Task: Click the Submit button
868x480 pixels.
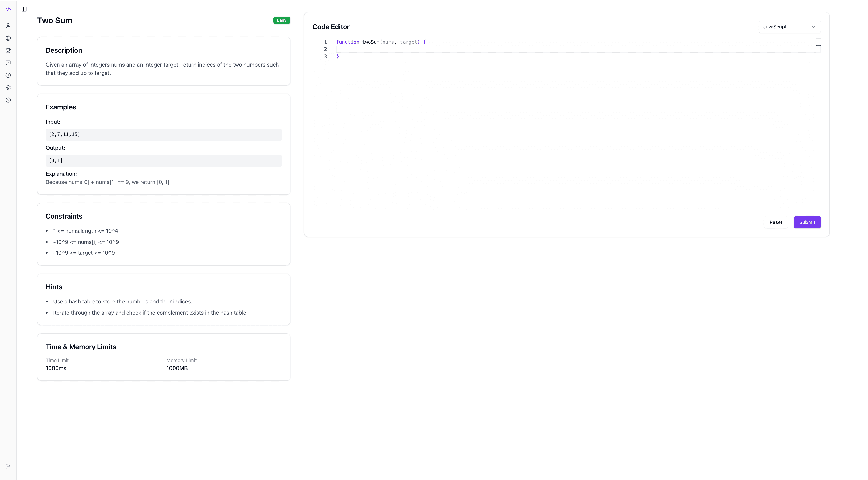Action: tap(807, 222)
